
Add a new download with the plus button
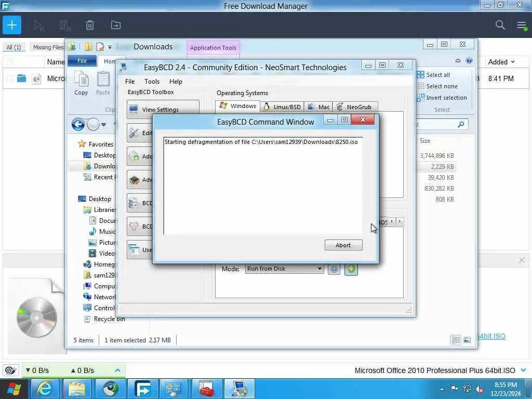pos(12,25)
